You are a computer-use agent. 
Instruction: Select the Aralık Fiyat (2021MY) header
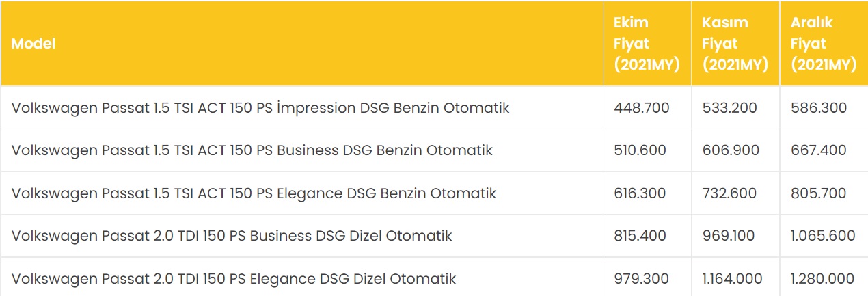click(x=823, y=44)
